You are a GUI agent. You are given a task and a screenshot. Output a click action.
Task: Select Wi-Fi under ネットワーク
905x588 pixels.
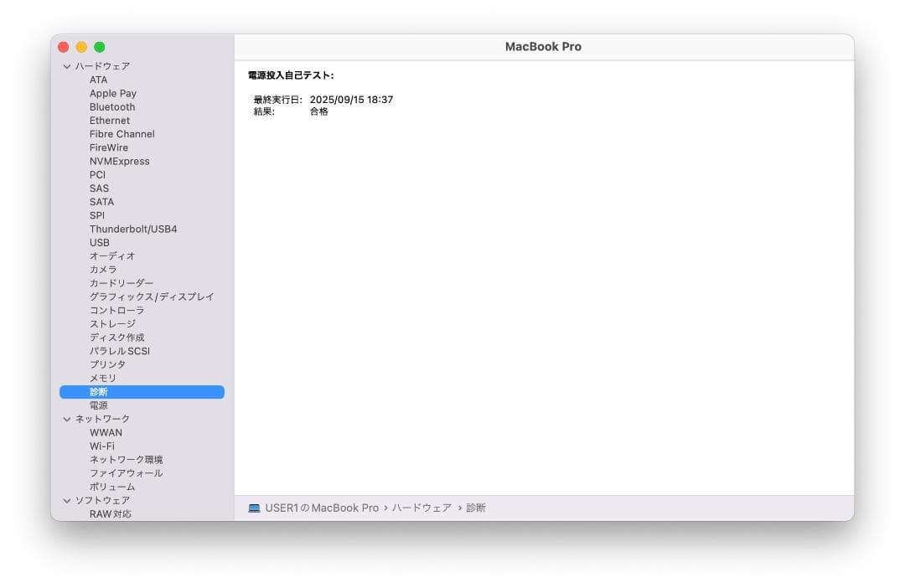click(104, 446)
